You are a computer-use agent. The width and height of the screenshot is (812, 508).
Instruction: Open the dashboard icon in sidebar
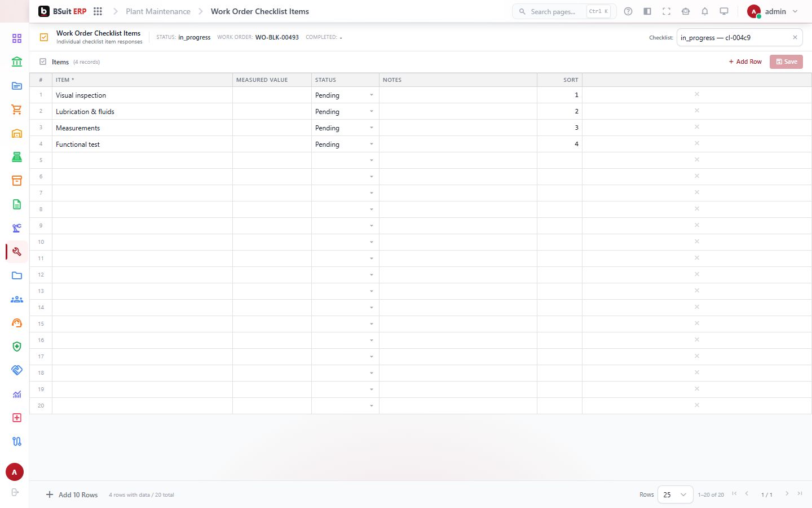(17, 38)
